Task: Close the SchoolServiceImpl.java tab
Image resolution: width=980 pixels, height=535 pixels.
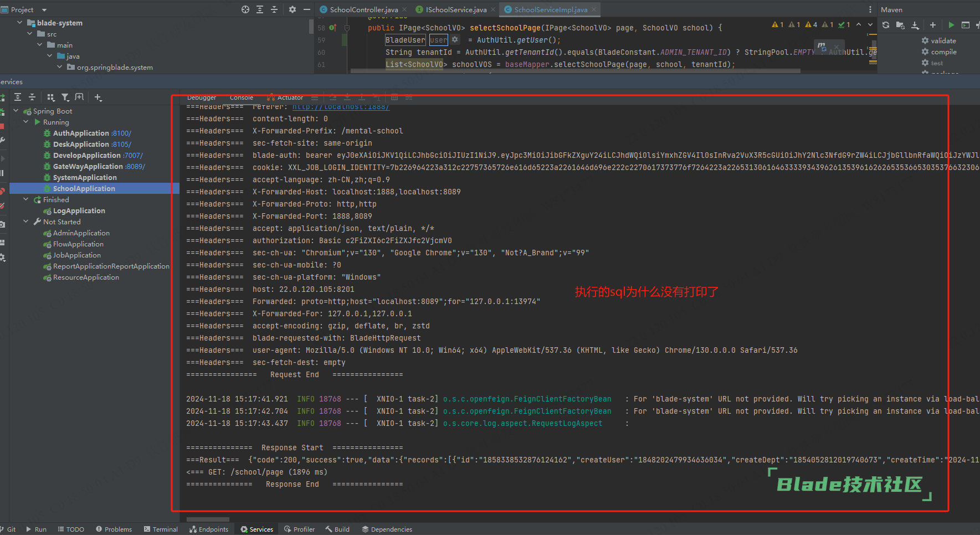Action: (x=594, y=9)
